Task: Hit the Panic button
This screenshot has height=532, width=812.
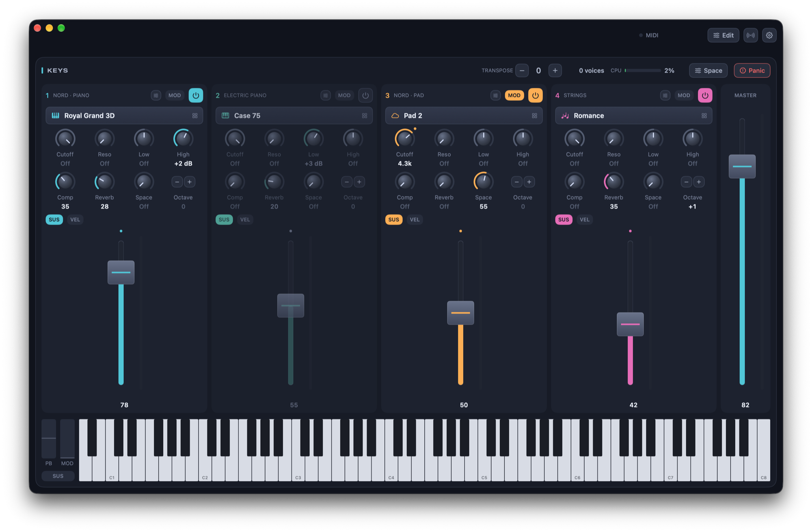Action: [752, 71]
